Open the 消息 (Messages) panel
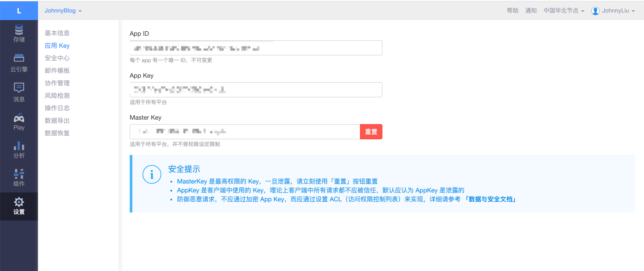This screenshot has height=271, width=644. tap(19, 92)
